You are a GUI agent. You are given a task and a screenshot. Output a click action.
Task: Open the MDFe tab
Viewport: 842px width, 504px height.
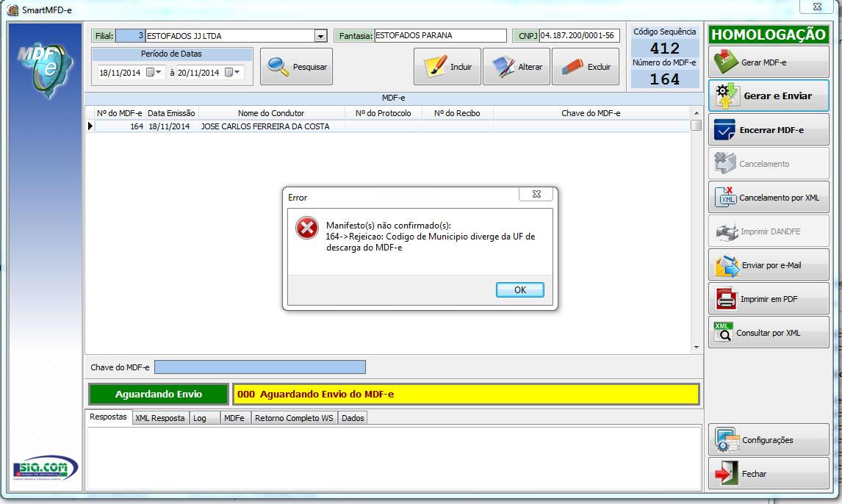(234, 418)
